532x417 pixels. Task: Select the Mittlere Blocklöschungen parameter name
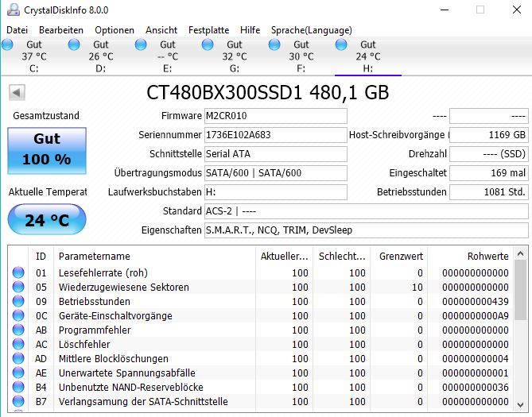[114, 358]
